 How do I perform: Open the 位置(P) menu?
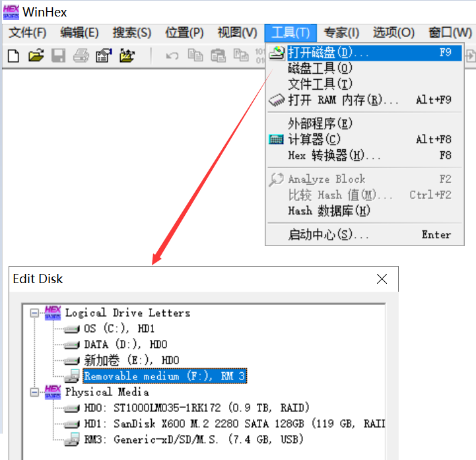click(x=184, y=32)
